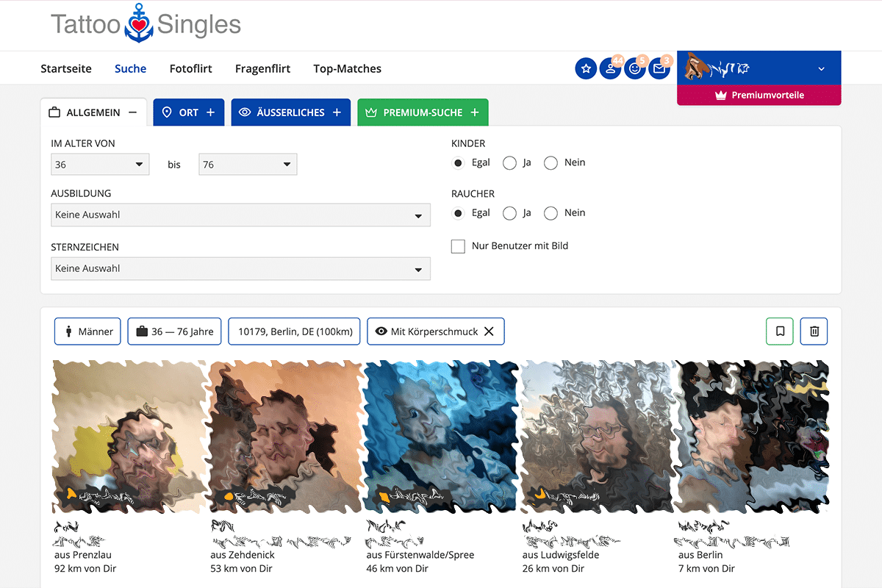The height and width of the screenshot is (588, 882).
Task: Open the profile photo from Prenzlau
Action: [x=129, y=436]
